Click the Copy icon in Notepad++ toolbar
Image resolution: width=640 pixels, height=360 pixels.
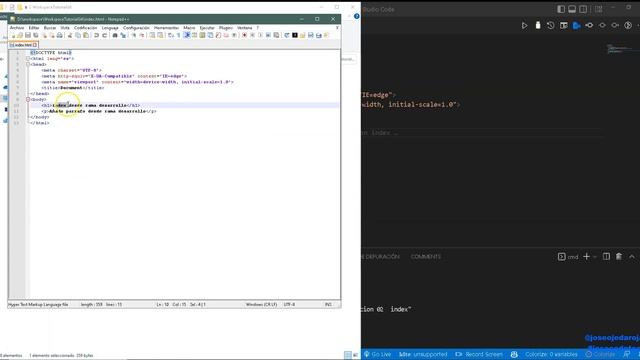[x=78, y=35]
